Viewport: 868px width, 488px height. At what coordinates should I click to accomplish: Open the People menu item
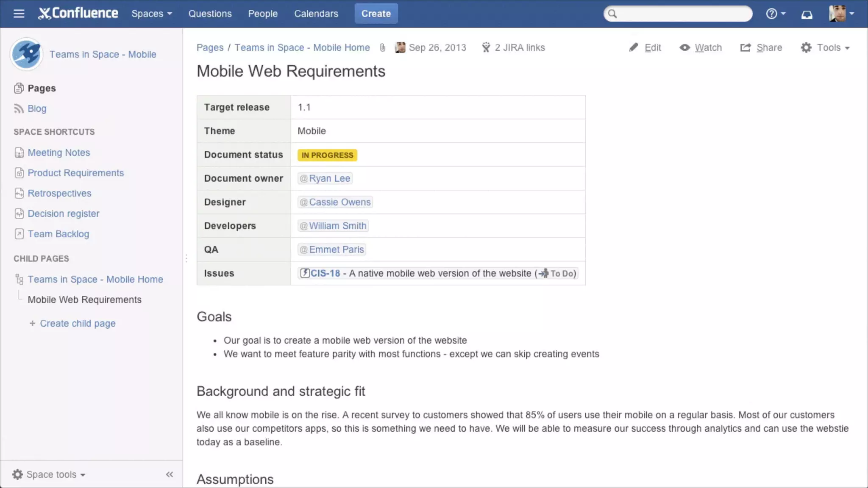[263, 14]
